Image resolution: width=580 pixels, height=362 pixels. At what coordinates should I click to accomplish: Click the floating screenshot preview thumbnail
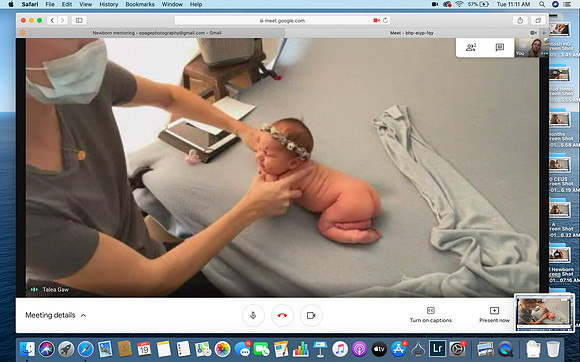pos(544,312)
